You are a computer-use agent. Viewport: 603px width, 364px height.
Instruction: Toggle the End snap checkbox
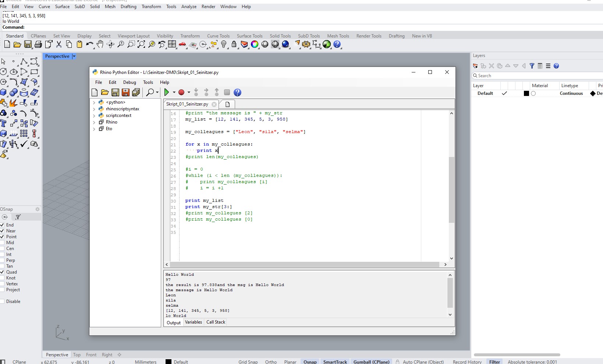pos(3,225)
